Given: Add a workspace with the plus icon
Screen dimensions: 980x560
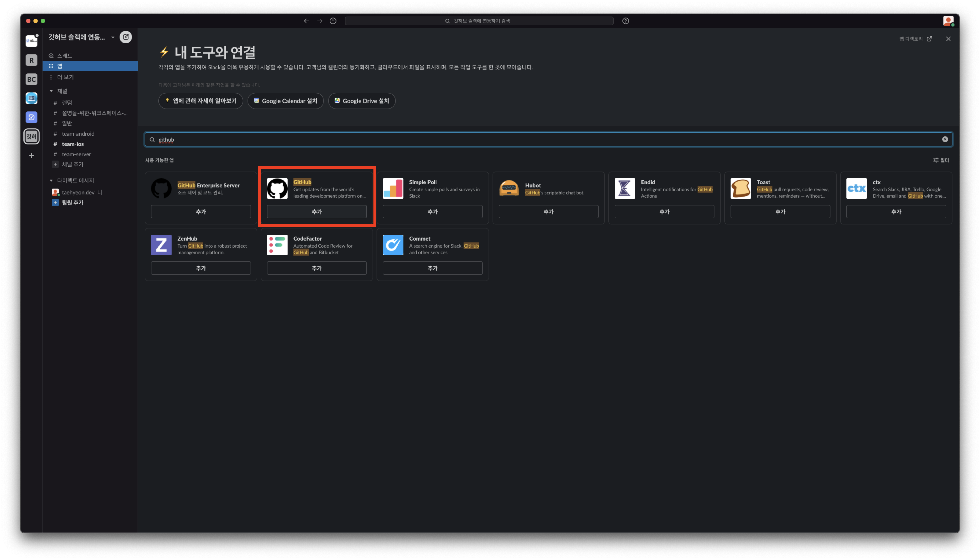Looking at the screenshot, I should click(32, 155).
